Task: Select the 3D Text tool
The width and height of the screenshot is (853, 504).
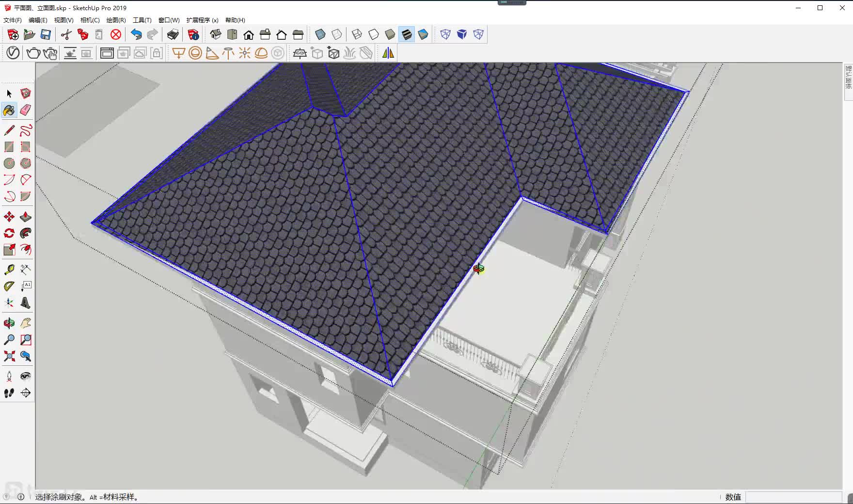Action: pyautogui.click(x=26, y=303)
